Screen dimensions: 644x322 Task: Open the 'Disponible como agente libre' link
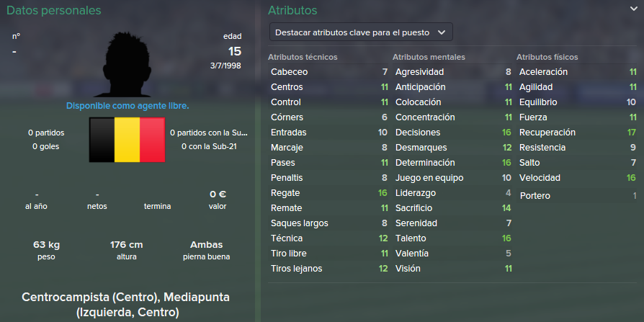[128, 106]
